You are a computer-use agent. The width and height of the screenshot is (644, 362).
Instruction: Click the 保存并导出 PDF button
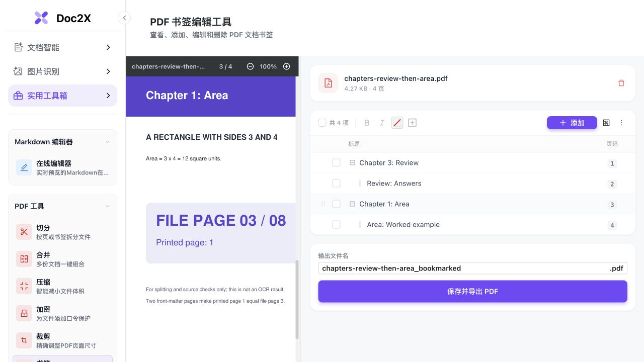point(472,291)
